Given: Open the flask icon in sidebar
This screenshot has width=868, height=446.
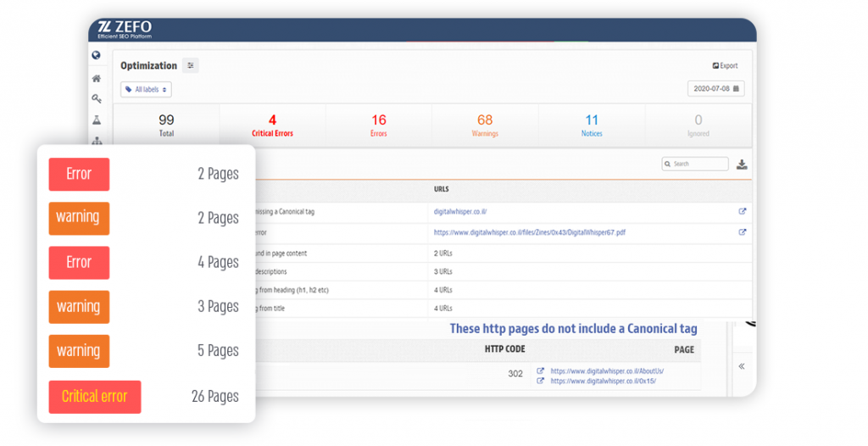Looking at the screenshot, I should click(97, 120).
